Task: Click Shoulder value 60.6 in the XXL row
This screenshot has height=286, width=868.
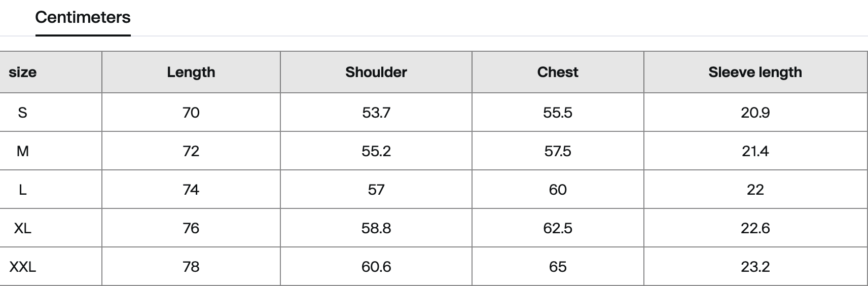Action: [376, 267]
